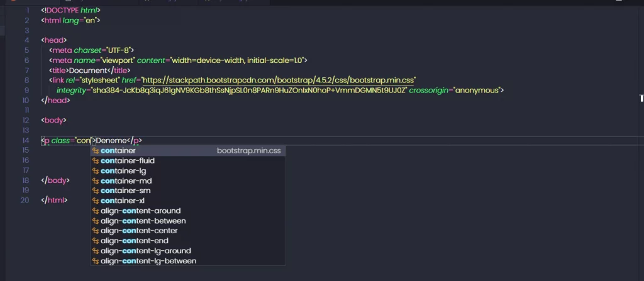
Task: Click the 'Deneme' paragraph text
Action: 111,141
